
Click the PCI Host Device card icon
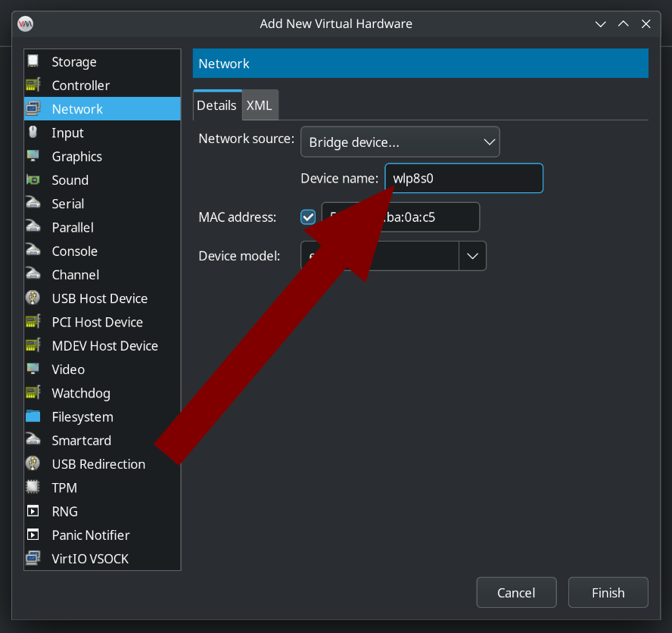(33, 322)
